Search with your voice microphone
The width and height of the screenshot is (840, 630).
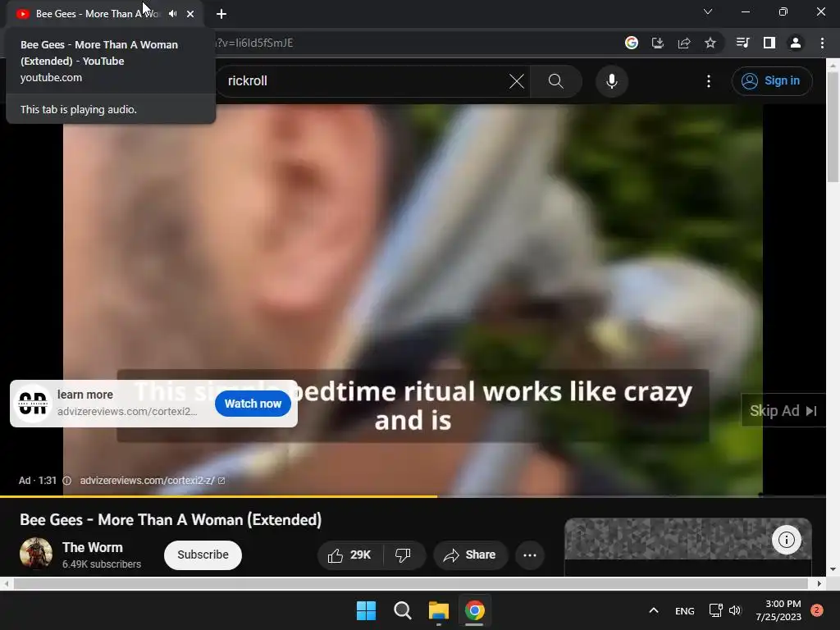(612, 81)
